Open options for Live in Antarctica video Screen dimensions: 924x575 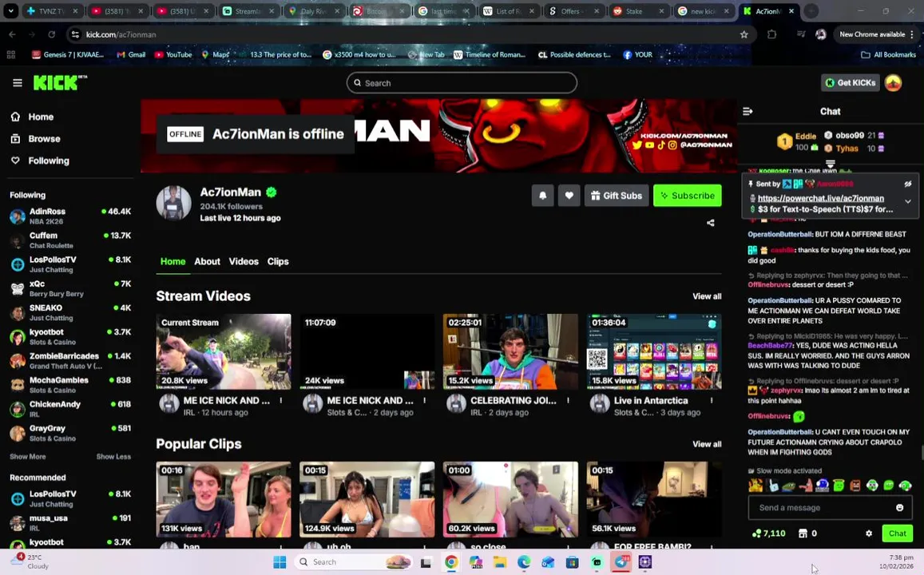click(x=712, y=401)
